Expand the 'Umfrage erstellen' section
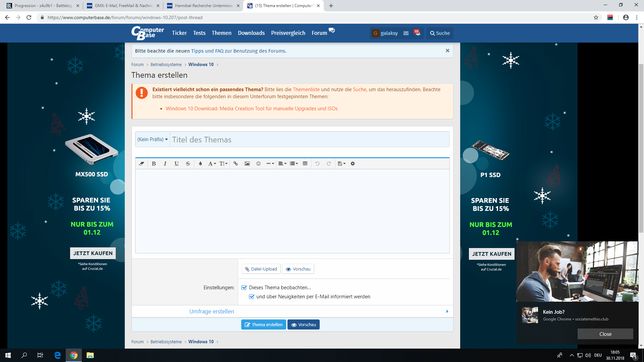 click(212, 311)
